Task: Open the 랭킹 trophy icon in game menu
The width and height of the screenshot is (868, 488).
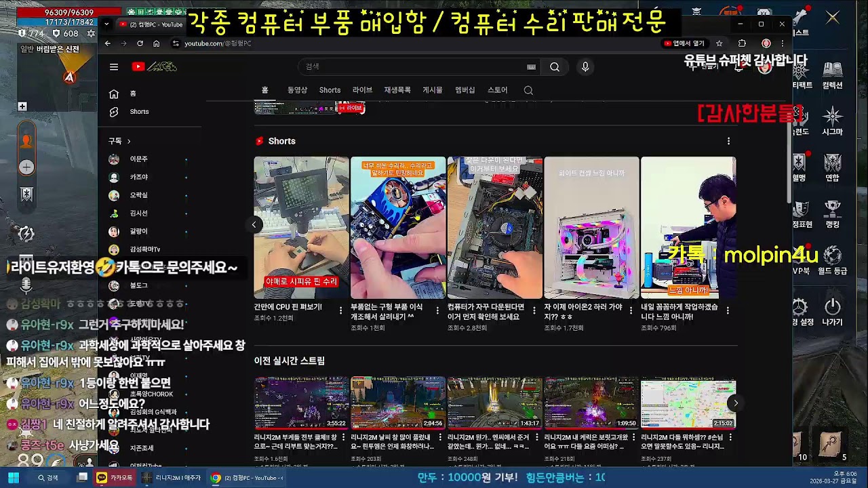Action: click(832, 214)
